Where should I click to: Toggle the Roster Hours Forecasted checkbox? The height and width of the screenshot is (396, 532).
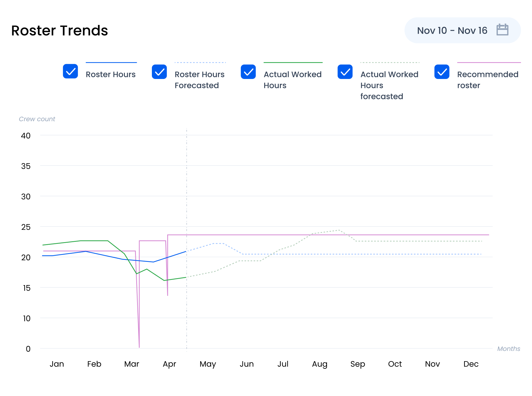click(159, 72)
